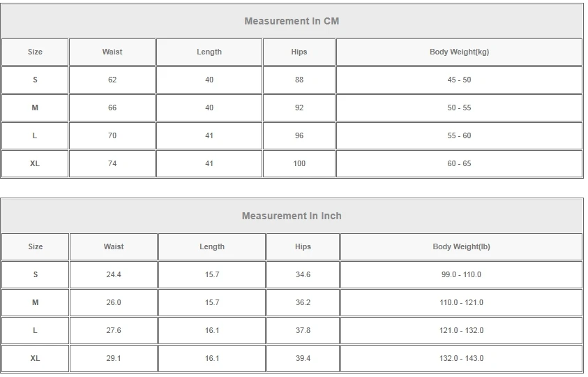Image resolution: width=588 pixels, height=377 pixels.
Task: Click length 16.1 in the Inch XL row
Action: (x=212, y=359)
